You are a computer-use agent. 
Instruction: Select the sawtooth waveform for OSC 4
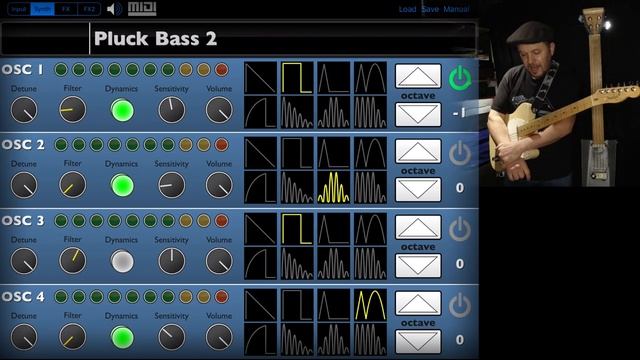click(x=260, y=305)
